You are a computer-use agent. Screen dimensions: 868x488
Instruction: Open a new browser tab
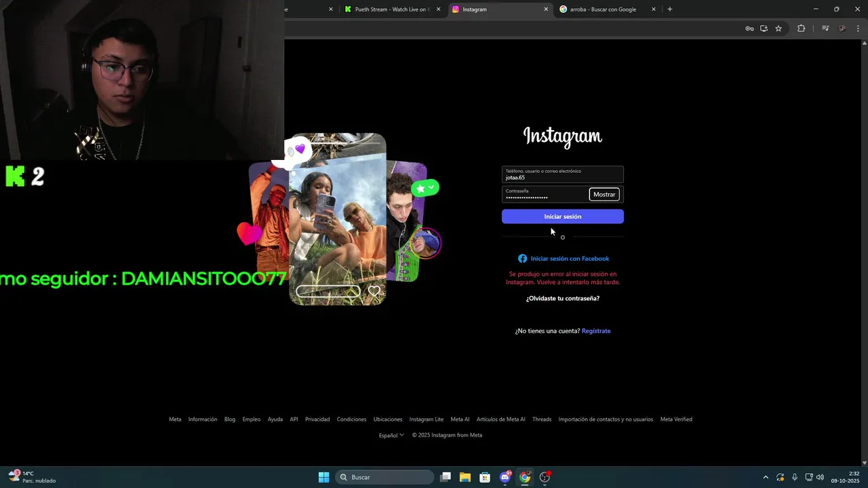[670, 9]
